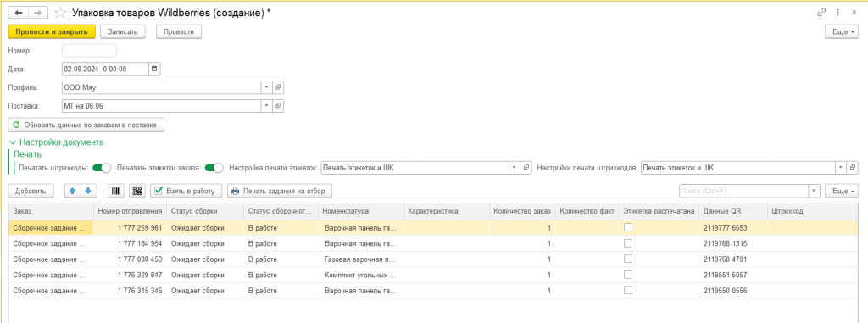Click into the Дата input field
868x323 pixels.
(x=105, y=70)
